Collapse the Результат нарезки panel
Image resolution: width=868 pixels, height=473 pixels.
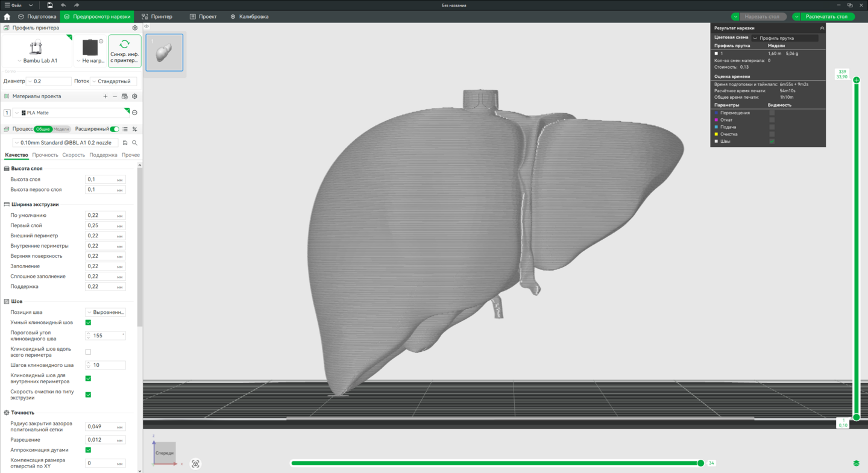click(x=822, y=28)
